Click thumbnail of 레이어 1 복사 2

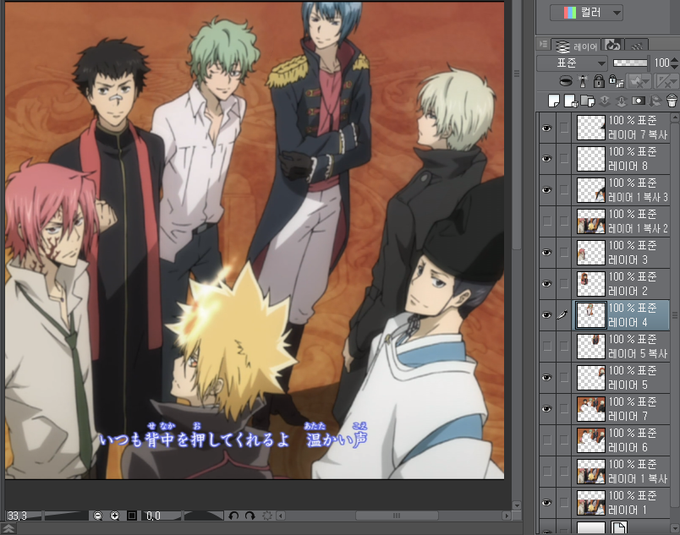point(591,222)
